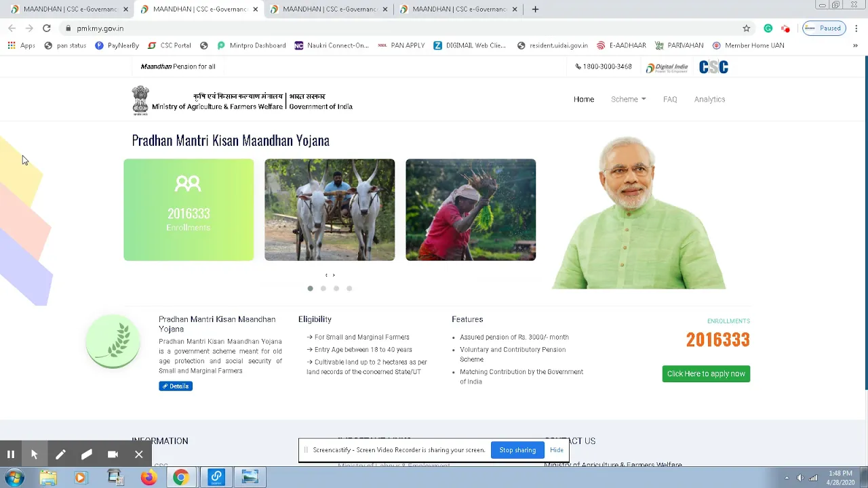Click the green wheat scheme icon
Screen dimensions: 868x488
[113, 342]
